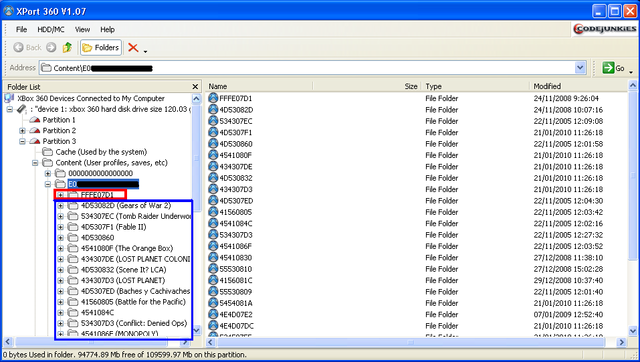Select the 4D530860 tree folder
The image size is (640, 362).
tap(98, 238)
